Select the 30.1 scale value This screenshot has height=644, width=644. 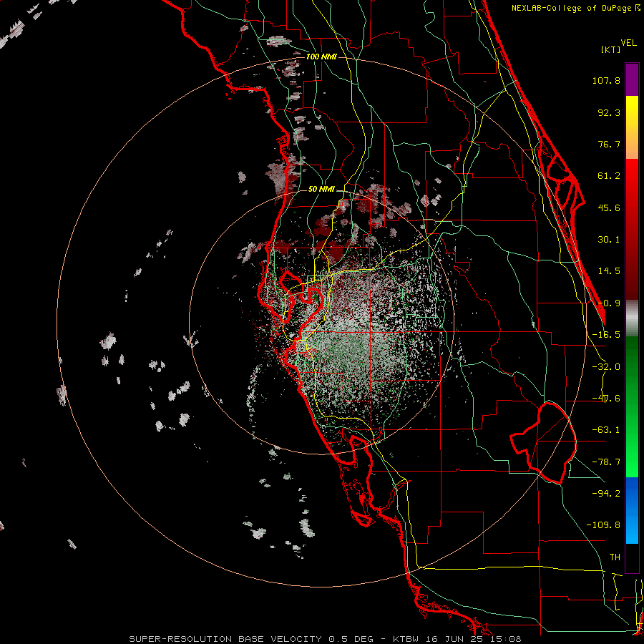click(x=609, y=240)
